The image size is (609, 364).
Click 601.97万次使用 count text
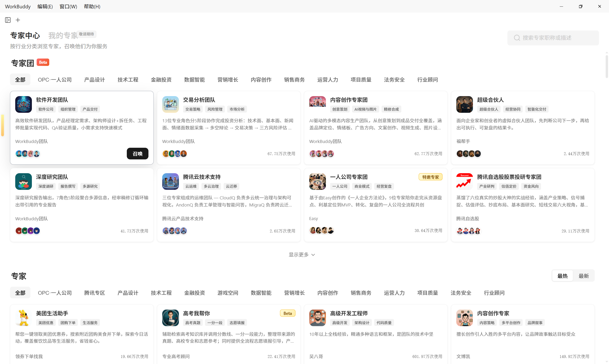427,356
